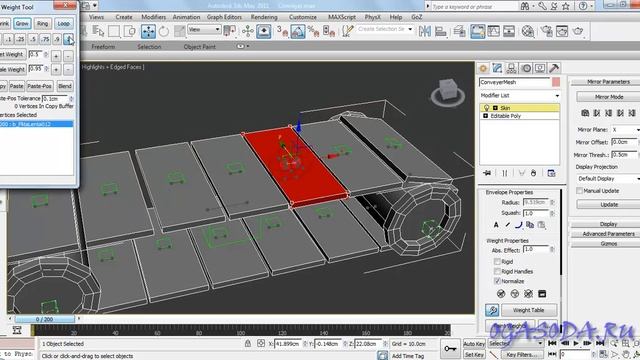Toggle the Rigid Handles checkbox

coord(497,271)
